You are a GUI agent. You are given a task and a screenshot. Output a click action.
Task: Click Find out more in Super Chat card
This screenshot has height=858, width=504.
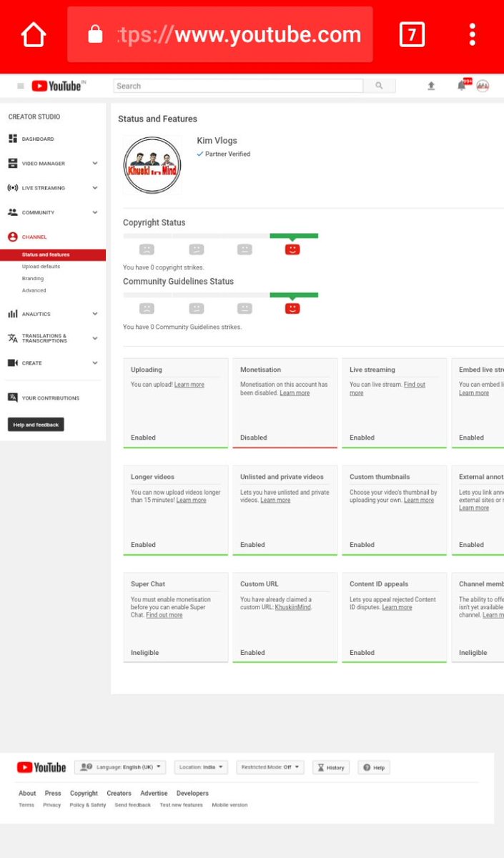164,615
